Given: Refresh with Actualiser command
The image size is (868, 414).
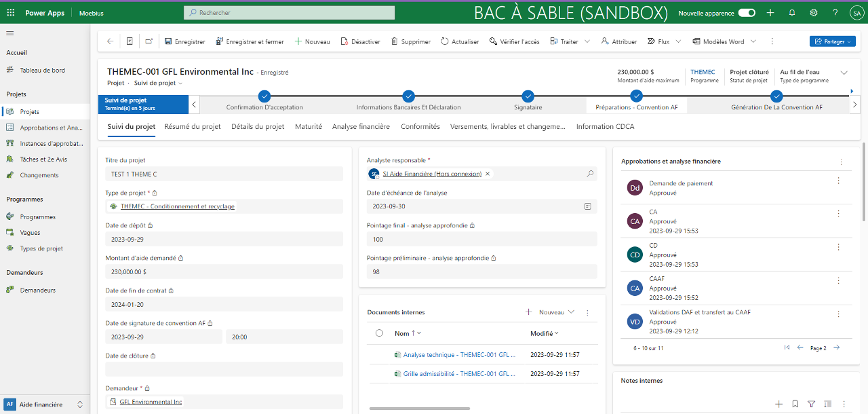Looking at the screenshot, I should point(460,41).
